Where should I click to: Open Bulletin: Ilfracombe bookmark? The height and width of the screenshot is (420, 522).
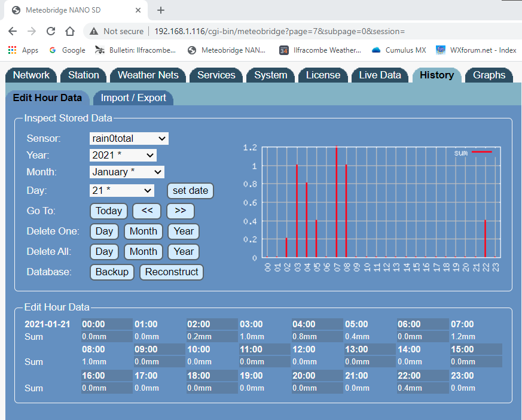pyautogui.click(x=135, y=50)
